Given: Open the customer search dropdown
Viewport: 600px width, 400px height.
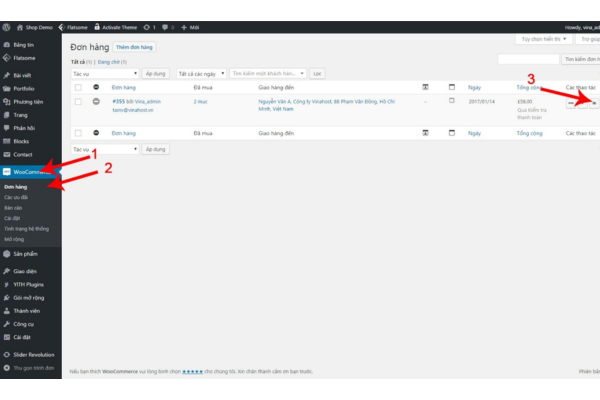Looking at the screenshot, I should [x=268, y=73].
